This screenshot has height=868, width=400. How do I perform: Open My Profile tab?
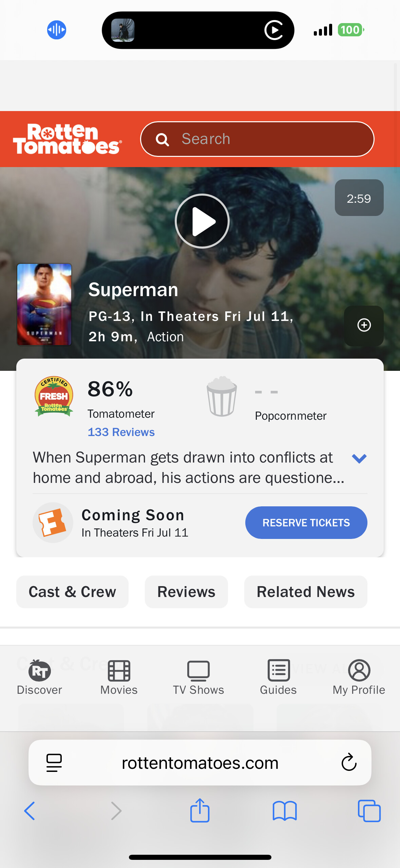click(359, 677)
